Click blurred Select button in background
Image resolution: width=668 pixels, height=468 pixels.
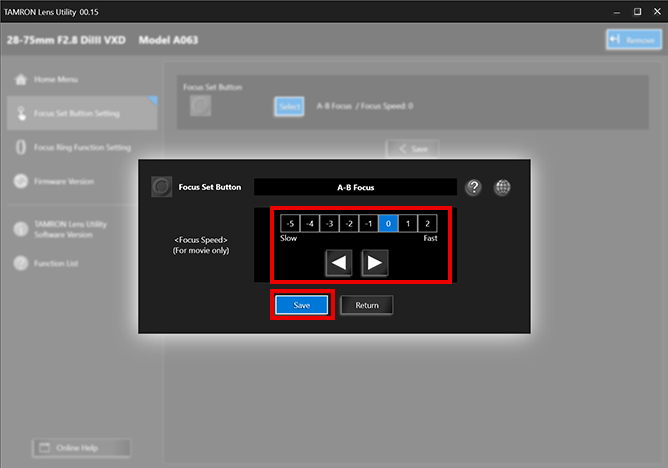pyautogui.click(x=289, y=106)
